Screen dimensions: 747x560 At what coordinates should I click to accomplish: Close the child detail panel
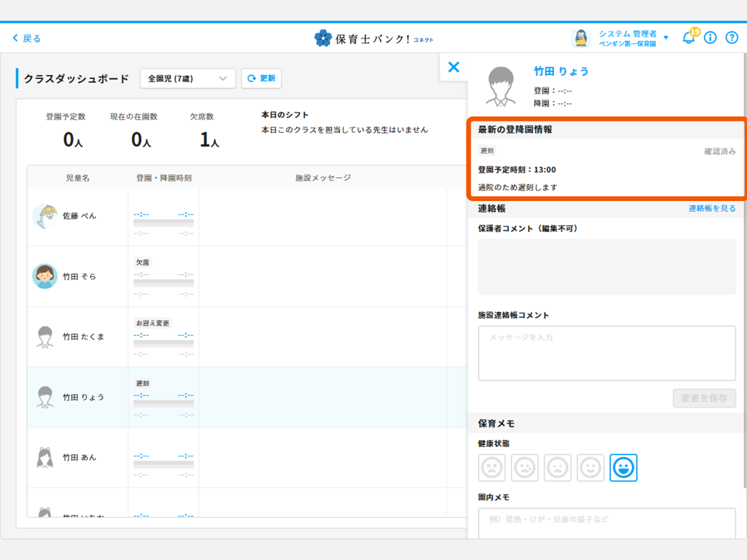tap(454, 68)
